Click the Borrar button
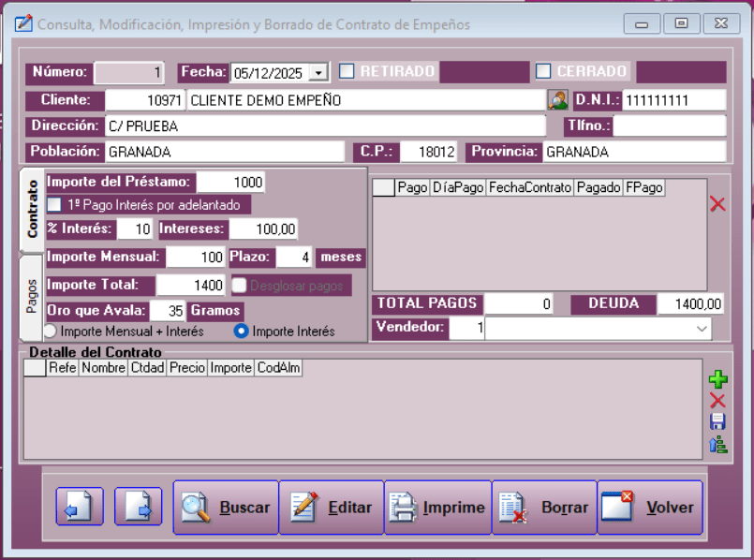This screenshot has height=560, width=754. click(545, 508)
